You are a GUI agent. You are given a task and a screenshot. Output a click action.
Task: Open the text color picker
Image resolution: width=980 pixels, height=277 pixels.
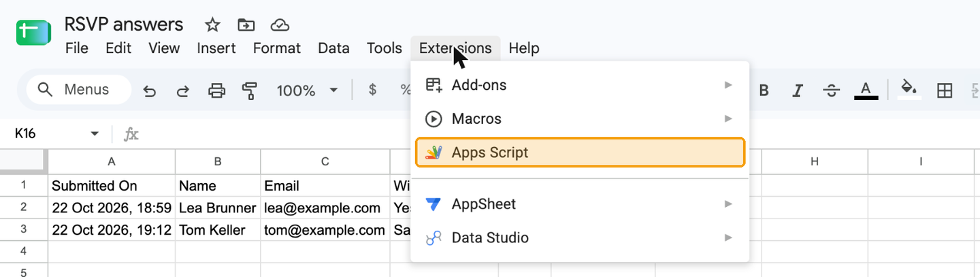click(x=866, y=90)
